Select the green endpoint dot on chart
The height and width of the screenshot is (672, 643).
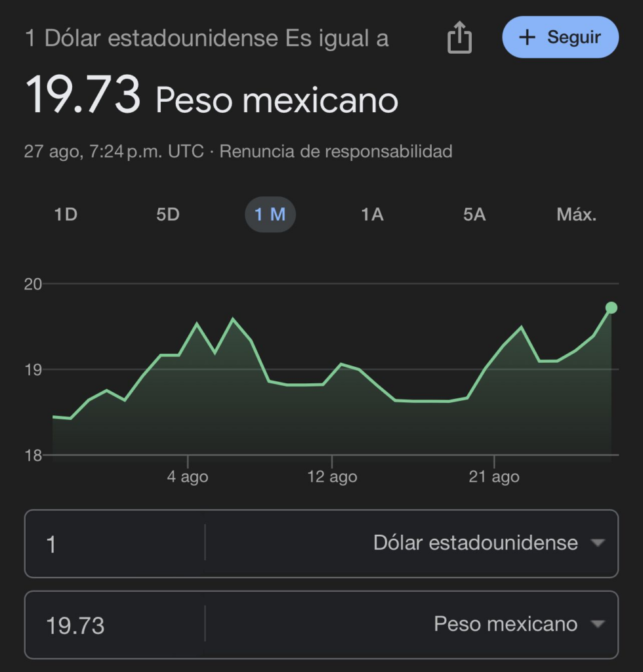(612, 308)
